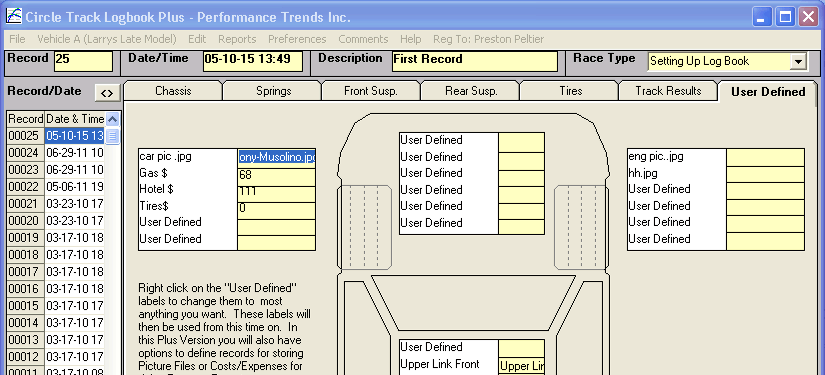Maximize the Circle Track Logbook window
The height and width of the screenshot is (375, 825).
(785, 17)
